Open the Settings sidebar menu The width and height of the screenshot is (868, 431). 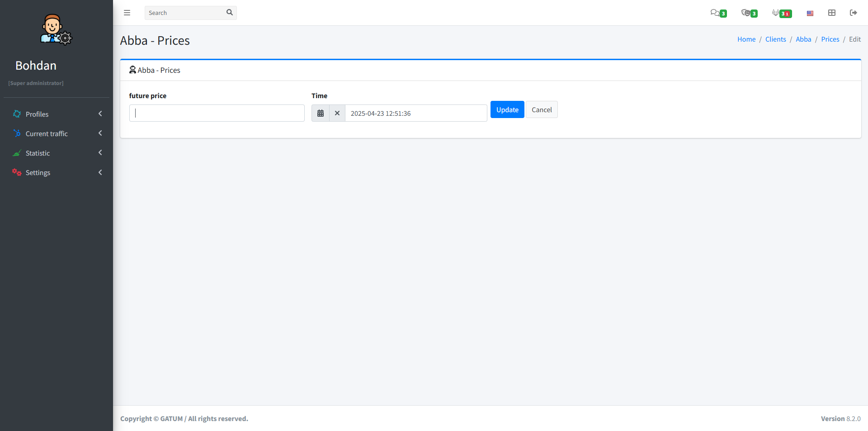coord(38,172)
